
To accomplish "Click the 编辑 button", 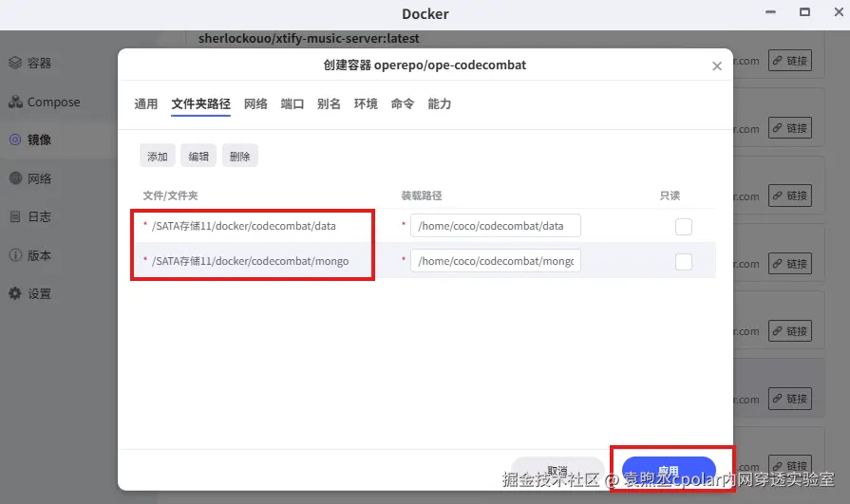I will [x=198, y=156].
